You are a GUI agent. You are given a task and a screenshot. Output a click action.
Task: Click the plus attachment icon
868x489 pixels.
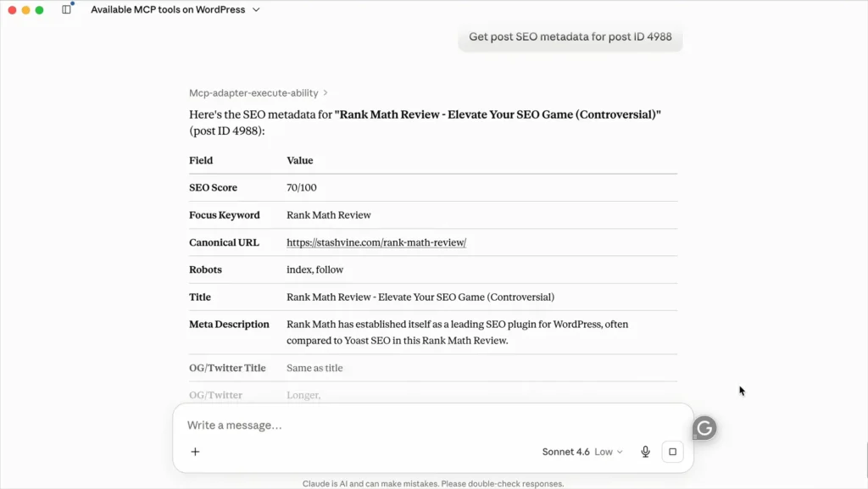(195, 452)
